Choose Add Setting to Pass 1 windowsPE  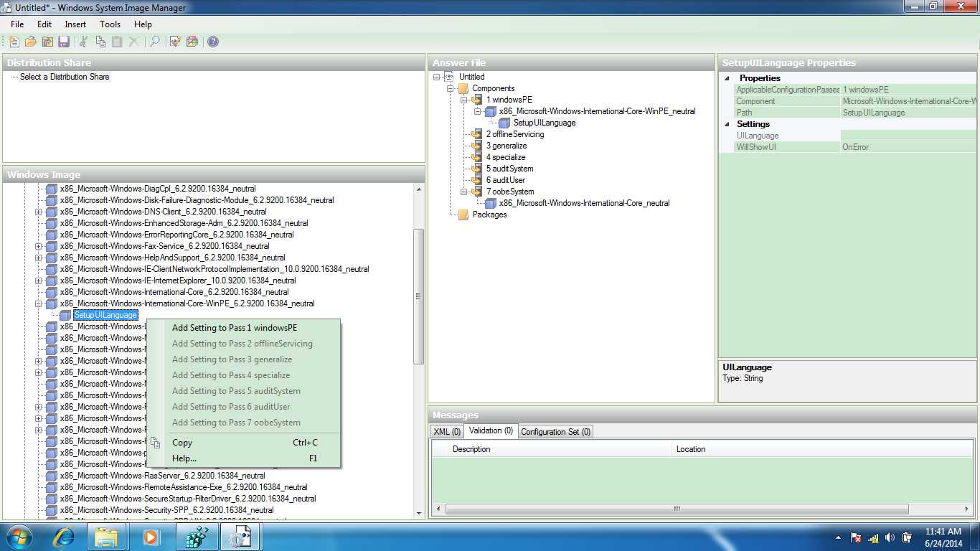point(244,328)
